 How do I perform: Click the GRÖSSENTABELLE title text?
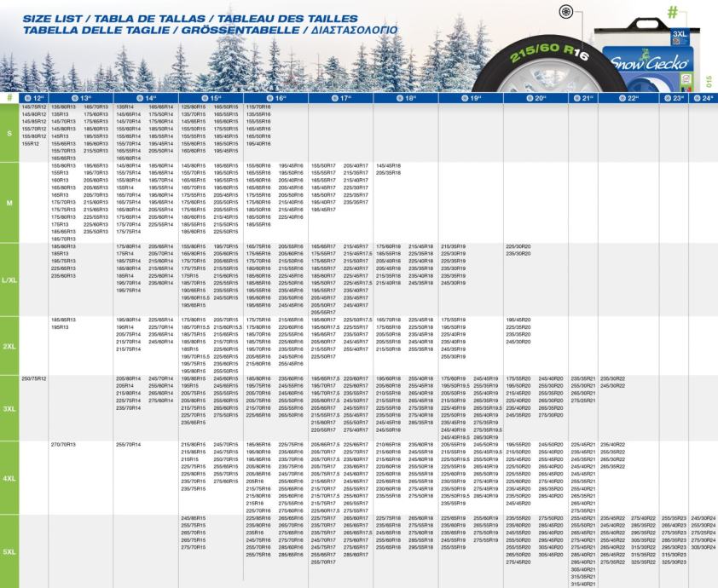pyautogui.click(x=240, y=30)
